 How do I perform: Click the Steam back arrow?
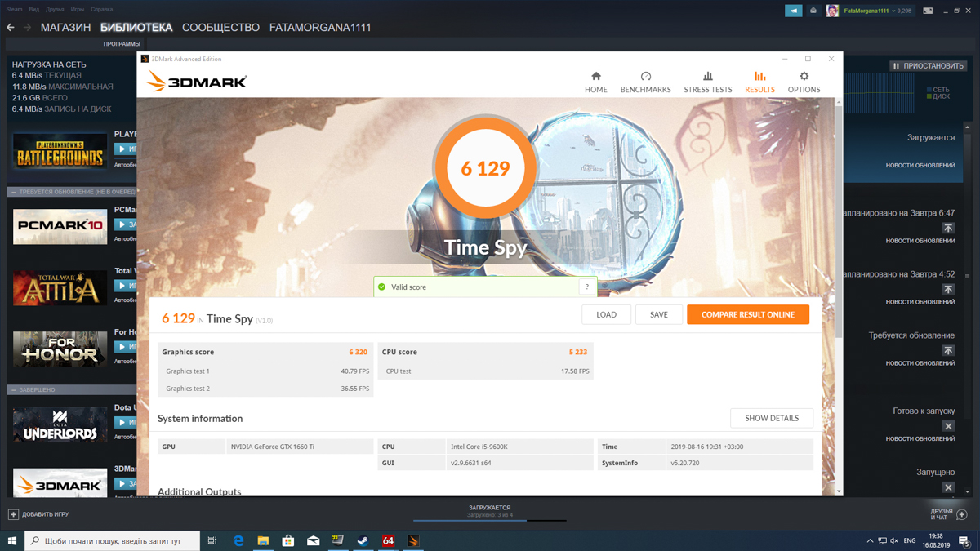coord(11,27)
